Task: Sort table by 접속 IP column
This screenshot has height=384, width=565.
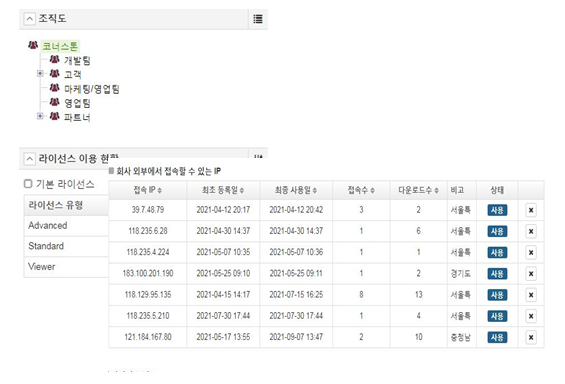Action: (148, 190)
